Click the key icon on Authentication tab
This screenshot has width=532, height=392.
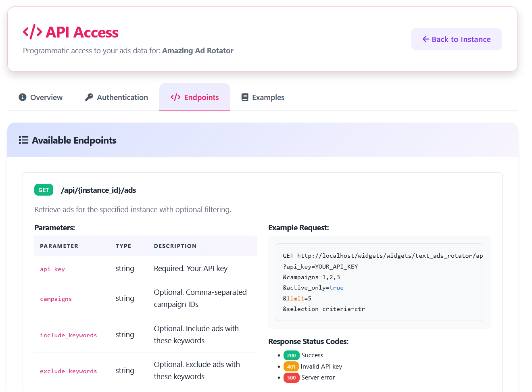point(89,97)
